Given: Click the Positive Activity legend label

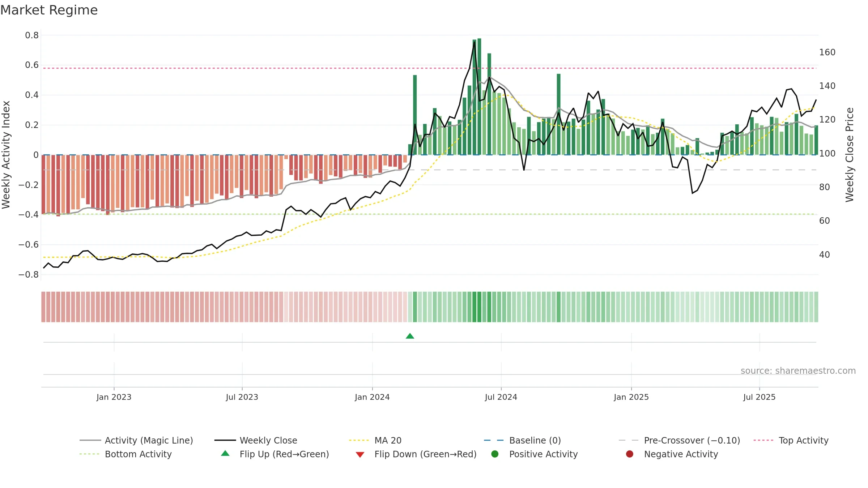Looking at the screenshot, I should (544, 454).
